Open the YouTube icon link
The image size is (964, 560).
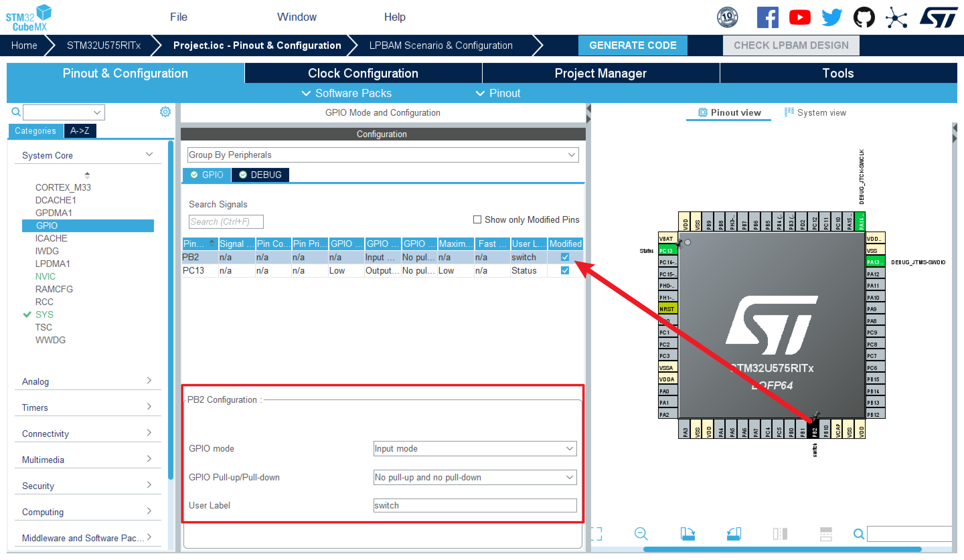point(800,17)
